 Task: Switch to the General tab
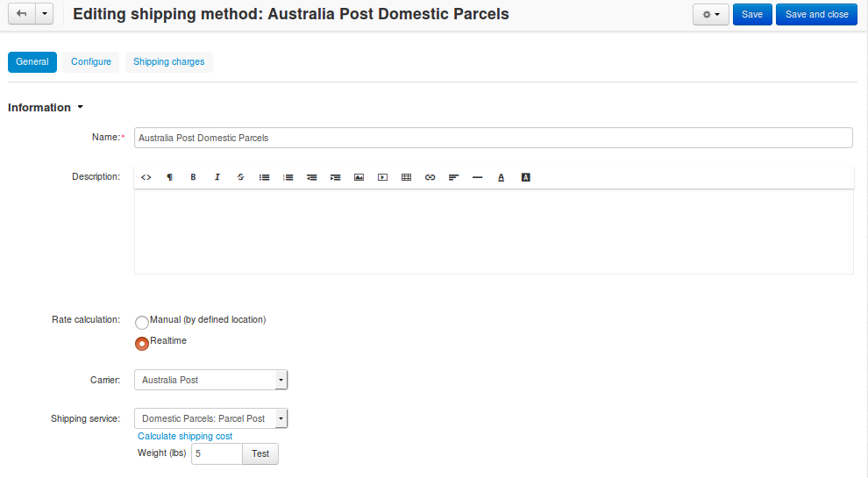click(32, 61)
